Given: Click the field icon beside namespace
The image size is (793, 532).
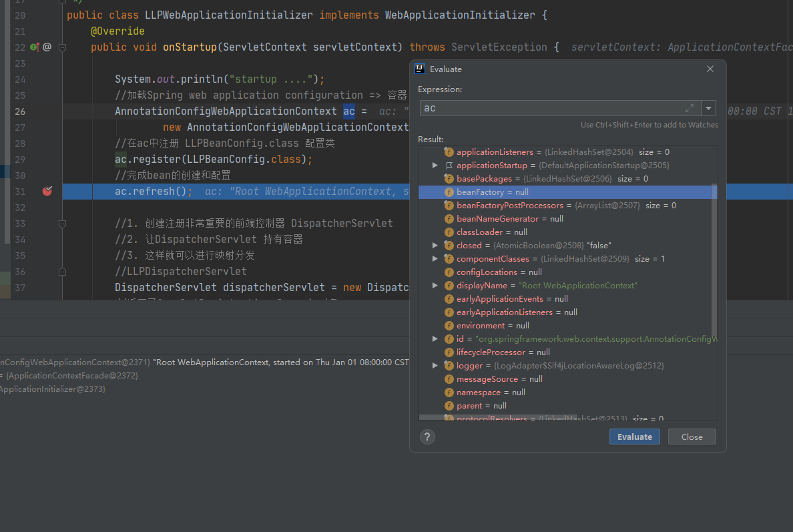Looking at the screenshot, I should (449, 392).
